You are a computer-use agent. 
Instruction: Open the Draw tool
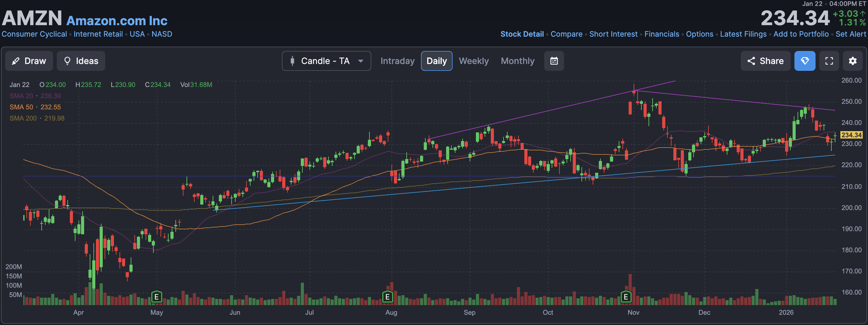(29, 61)
